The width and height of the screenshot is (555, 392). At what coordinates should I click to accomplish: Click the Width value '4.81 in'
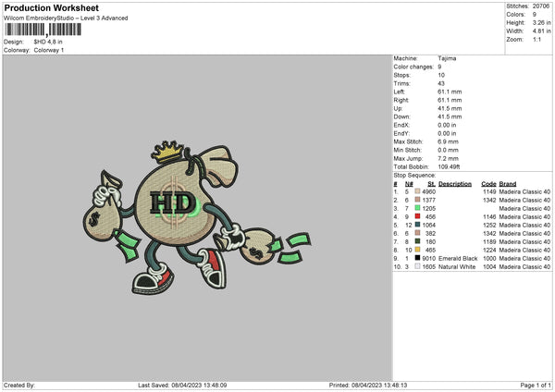tap(541, 31)
